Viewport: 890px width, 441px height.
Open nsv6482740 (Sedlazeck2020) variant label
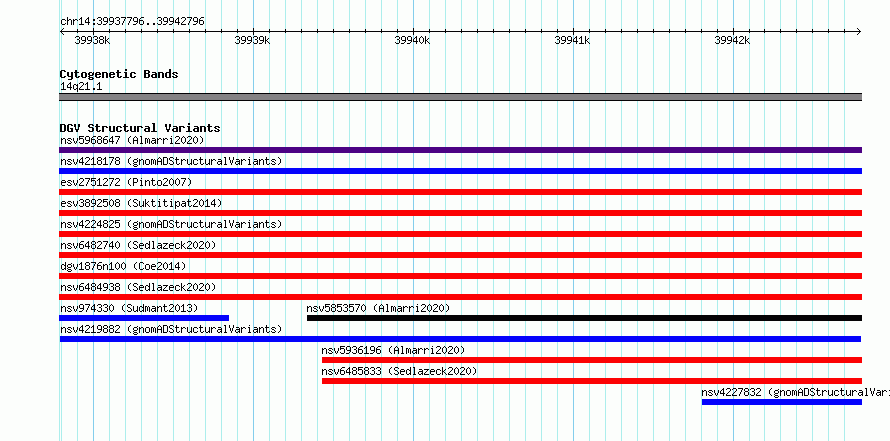[x=138, y=245]
